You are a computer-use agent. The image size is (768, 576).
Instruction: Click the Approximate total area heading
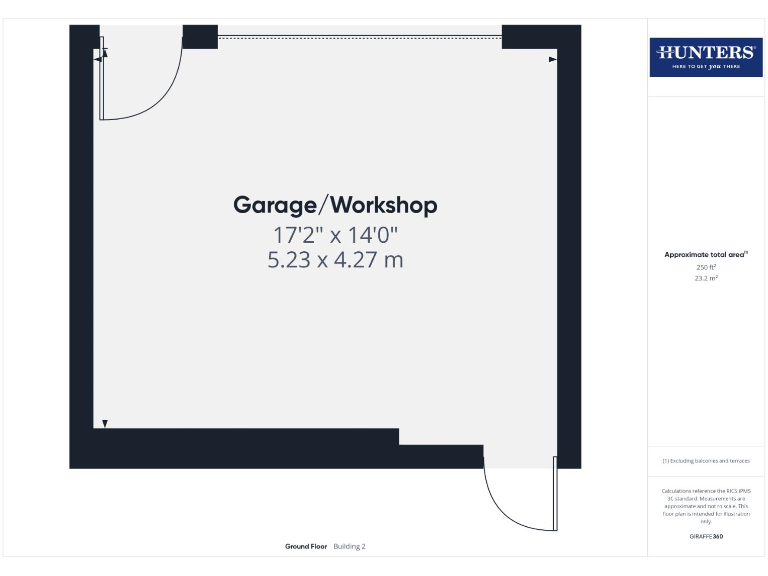pyautogui.click(x=706, y=255)
